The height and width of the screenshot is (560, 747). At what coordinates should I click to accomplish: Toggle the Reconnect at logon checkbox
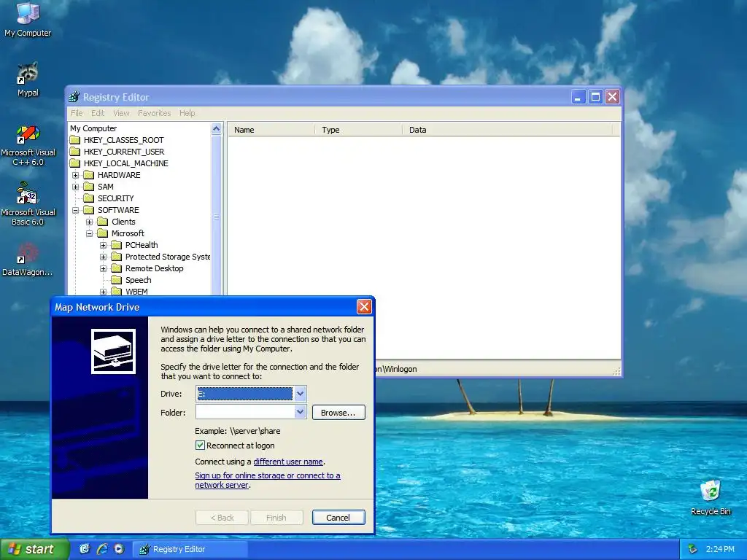pos(200,446)
